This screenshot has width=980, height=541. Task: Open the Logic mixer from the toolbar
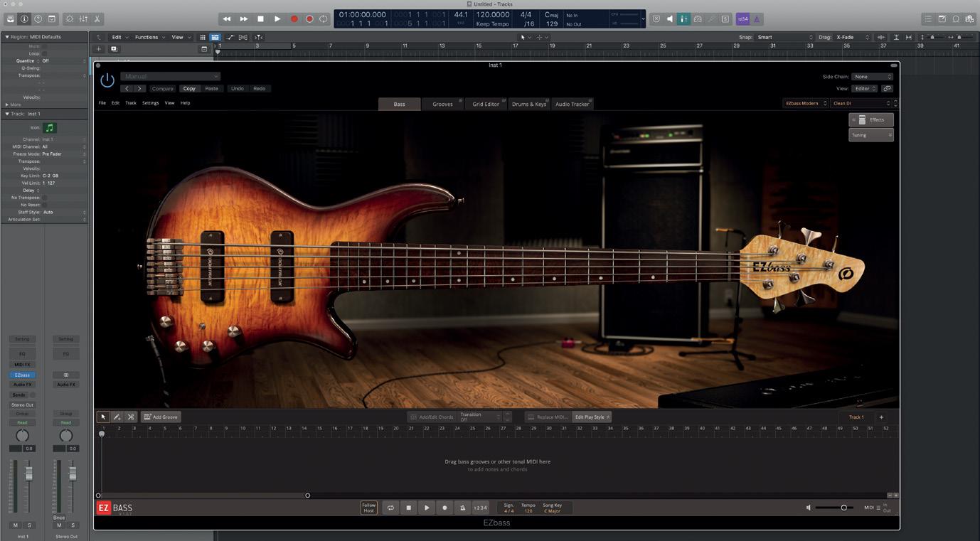pyautogui.click(x=83, y=19)
